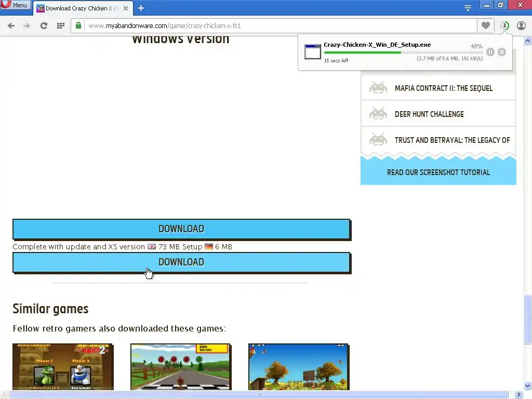
Task: Open the tab menu icon in title bar
Action: 468,8
